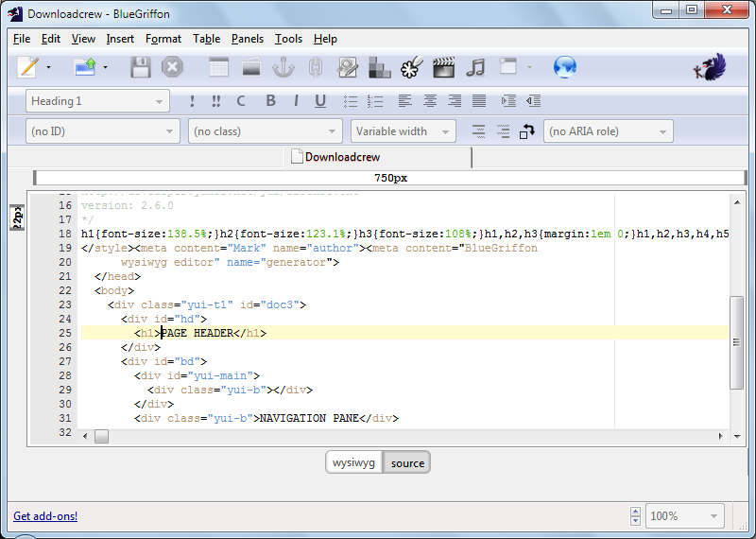756x539 pixels.
Task: Open the (no ARIA role) dropdown
Action: pos(608,131)
